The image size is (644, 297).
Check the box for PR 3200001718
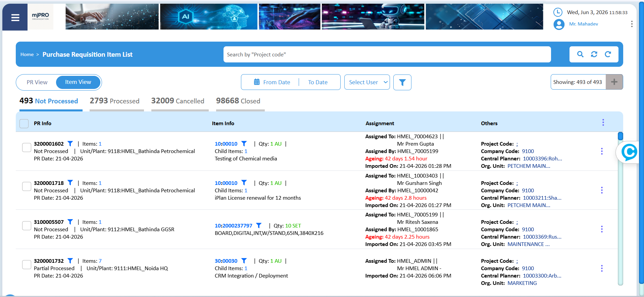[x=27, y=187]
